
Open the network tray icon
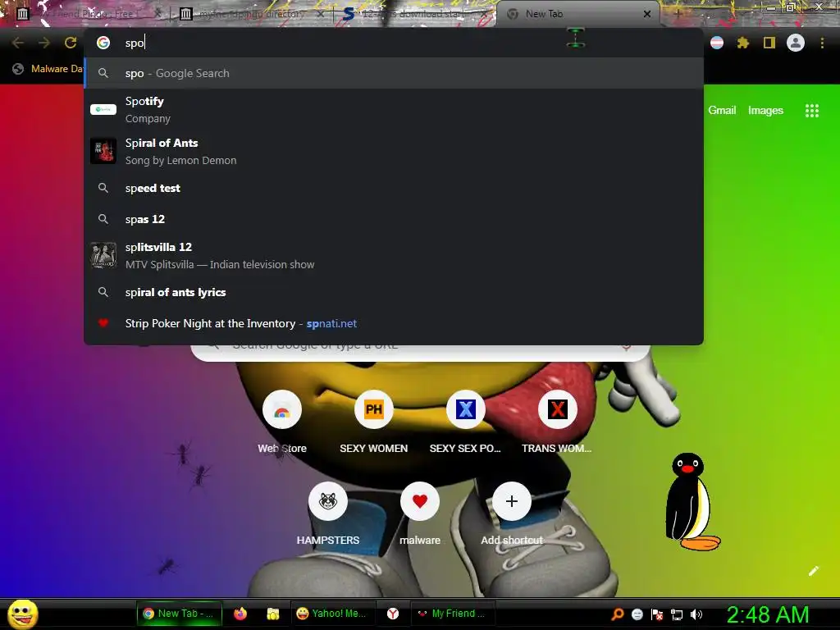pyautogui.click(x=677, y=614)
